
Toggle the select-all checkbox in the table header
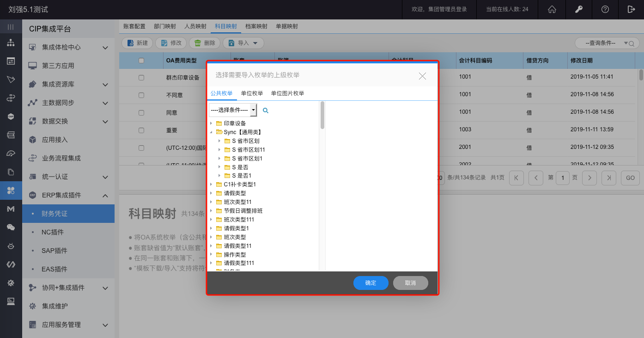click(x=141, y=61)
